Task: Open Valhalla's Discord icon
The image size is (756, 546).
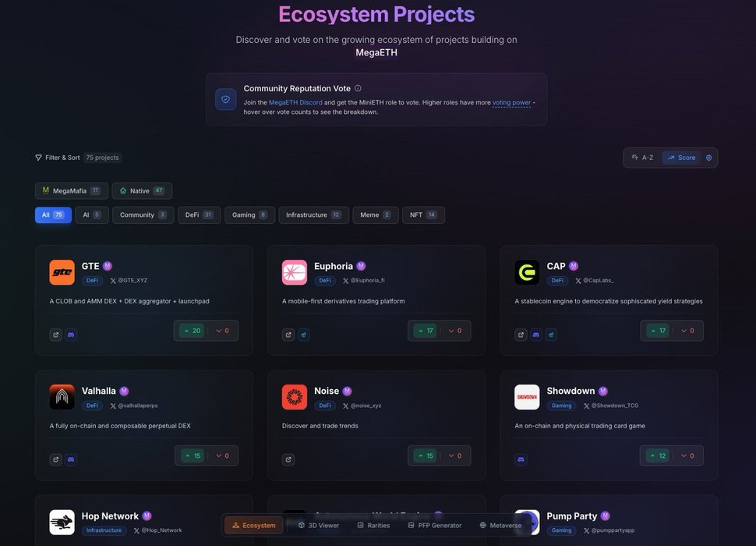Action: point(71,459)
